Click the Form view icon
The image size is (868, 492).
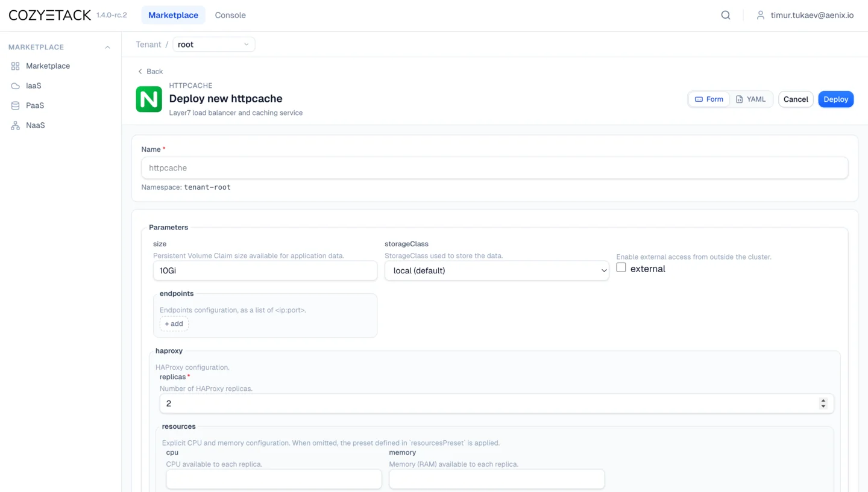[x=699, y=99]
